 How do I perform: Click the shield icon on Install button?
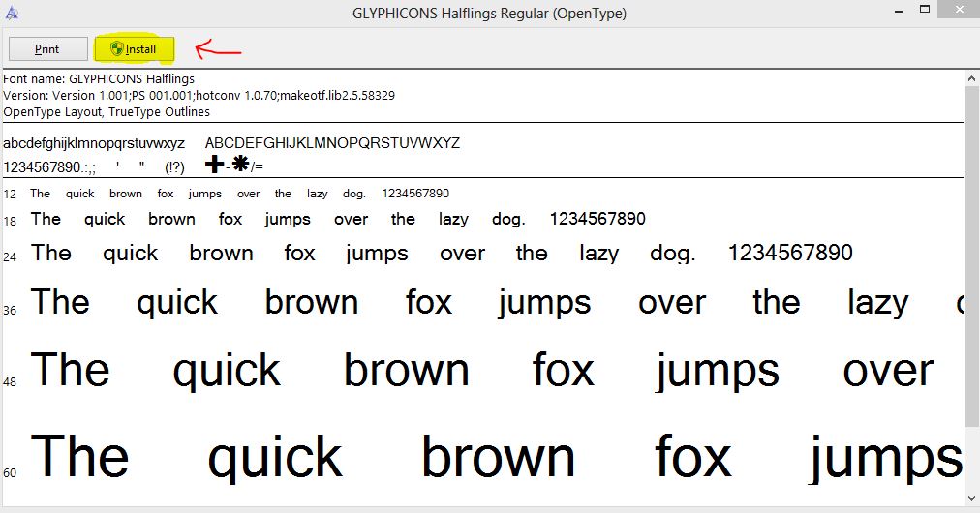pyautogui.click(x=117, y=48)
